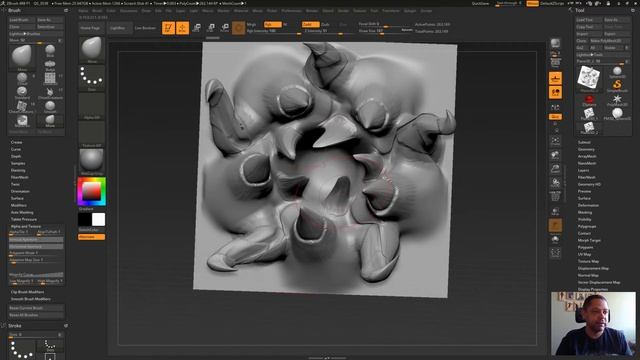The image size is (640, 360).
Task: Click Reset All Brushes button
Action: point(36,315)
